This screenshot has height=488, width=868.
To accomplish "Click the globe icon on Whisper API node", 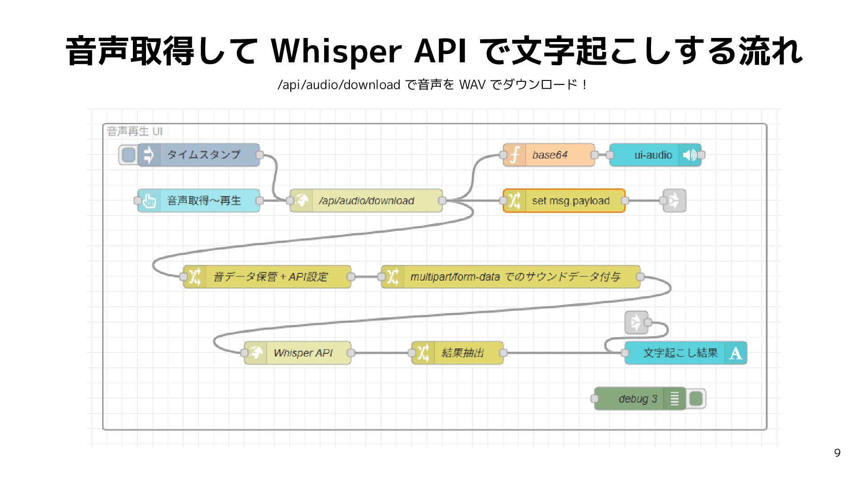I will click(x=255, y=353).
